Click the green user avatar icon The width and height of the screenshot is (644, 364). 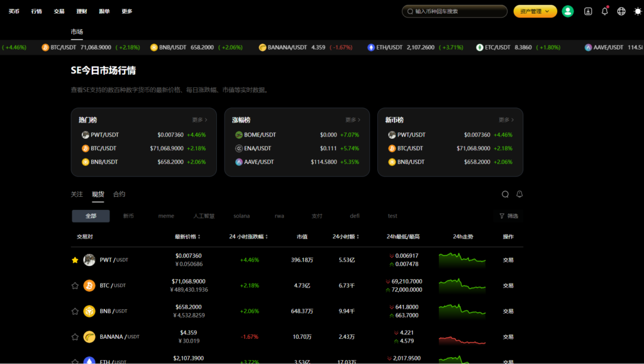(568, 11)
